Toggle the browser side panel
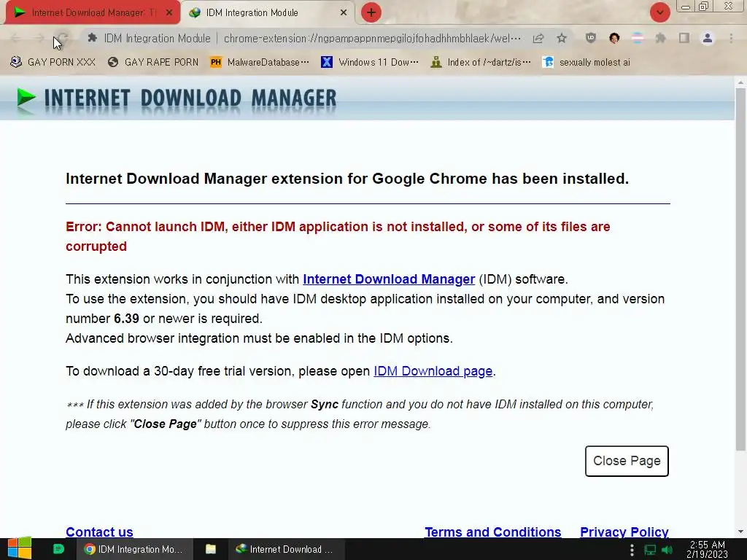This screenshot has height=560, width=747. click(x=684, y=38)
